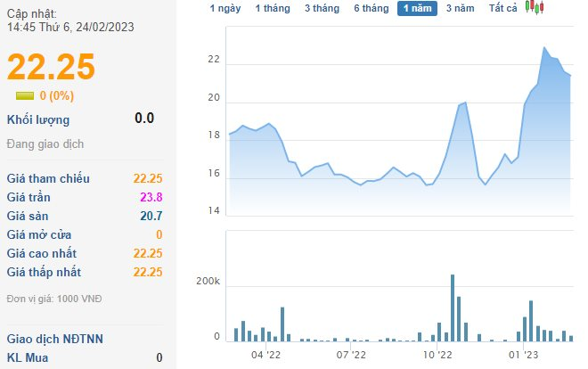Click the price peak near January 2023
Screen dimensions: 588x369
pyautogui.click(x=544, y=47)
